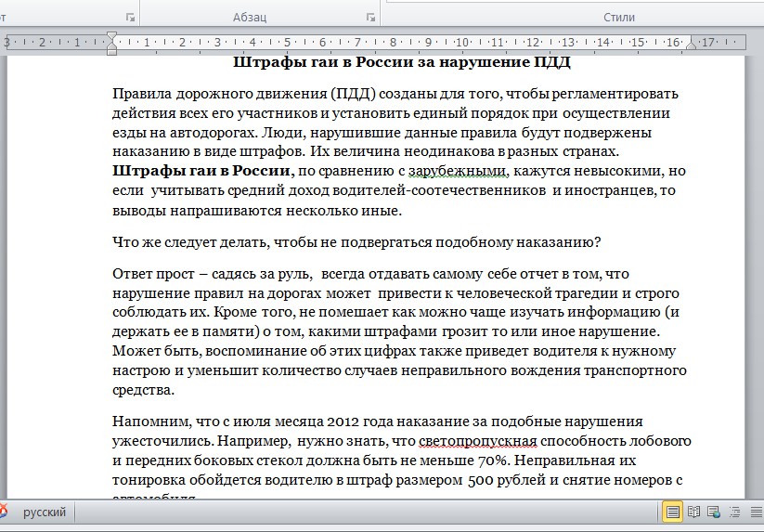
Task: Click the bold Штрафы гаи в России phrase
Action: (x=203, y=171)
